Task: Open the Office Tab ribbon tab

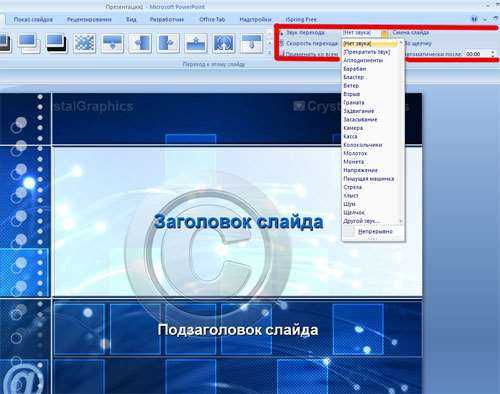Action: pos(212,20)
